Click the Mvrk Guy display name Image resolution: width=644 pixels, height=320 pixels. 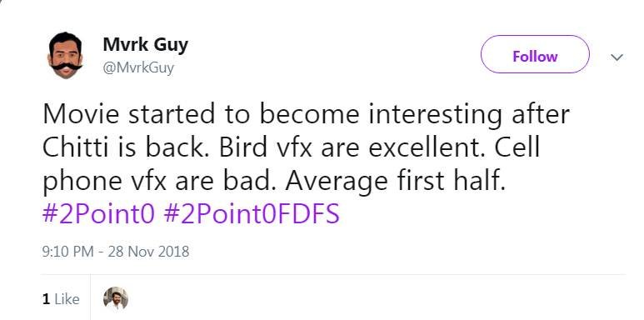146,44
